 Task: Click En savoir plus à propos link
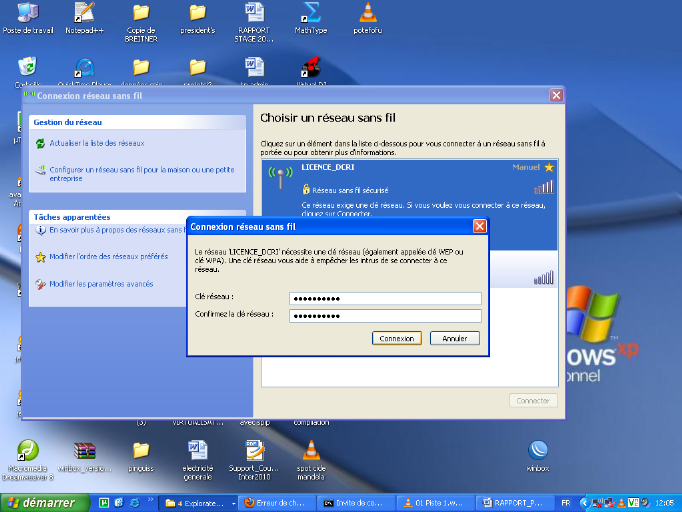click(x=117, y=230)
